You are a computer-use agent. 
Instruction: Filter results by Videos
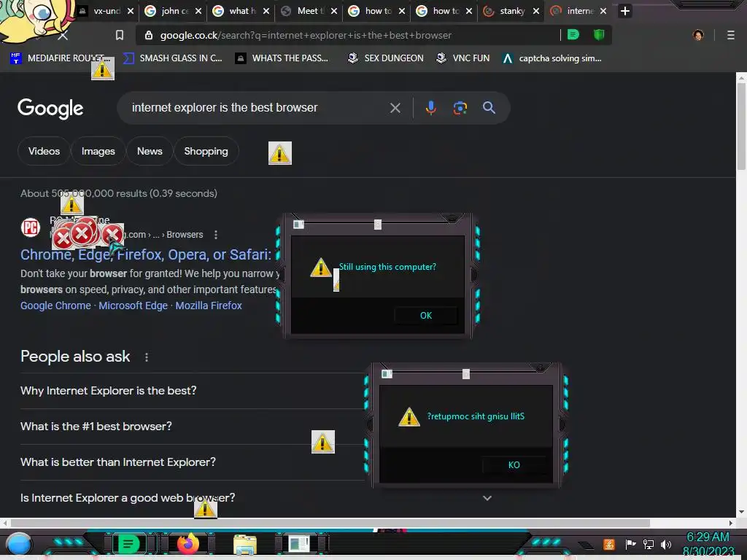[x=44, y=151]
